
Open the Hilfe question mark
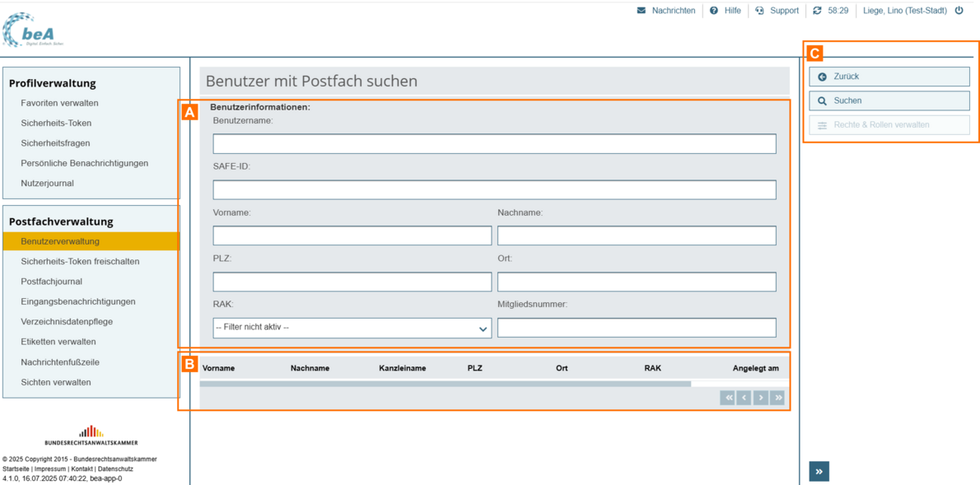[714, 11]
